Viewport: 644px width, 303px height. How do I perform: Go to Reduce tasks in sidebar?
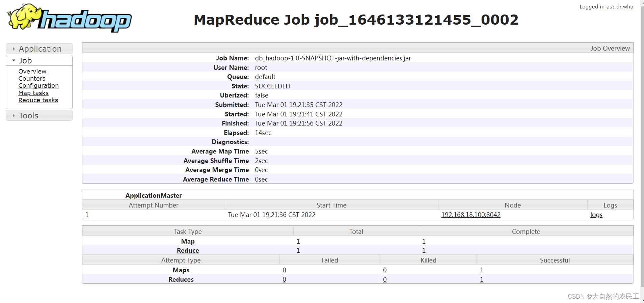tap(38, 100)
